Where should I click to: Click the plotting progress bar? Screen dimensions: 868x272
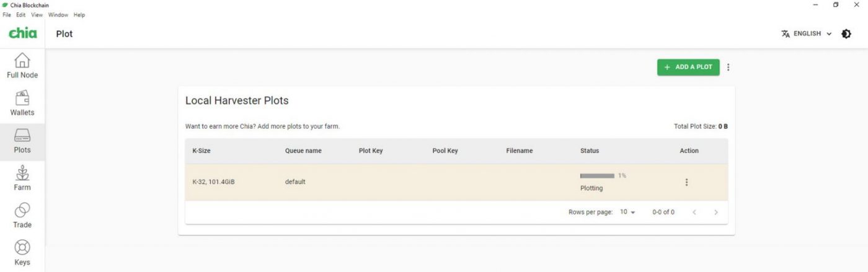pos(597,176)
